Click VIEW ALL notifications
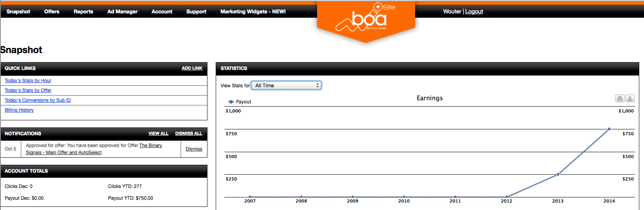Image resolution: width=644 pixels, height=210 pixels. point(158,133)
